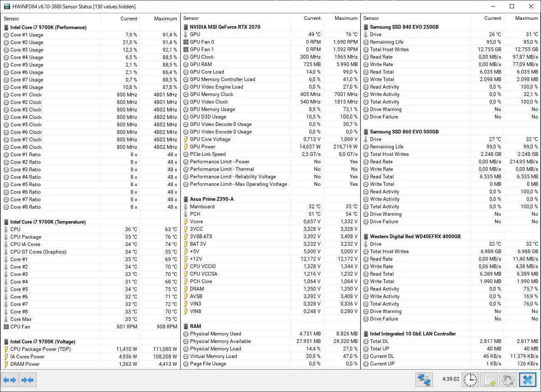The width and height of the screenshot is (541, 392).
Task: Select the Virtual Memory Load row
Action: click(271, 356)
